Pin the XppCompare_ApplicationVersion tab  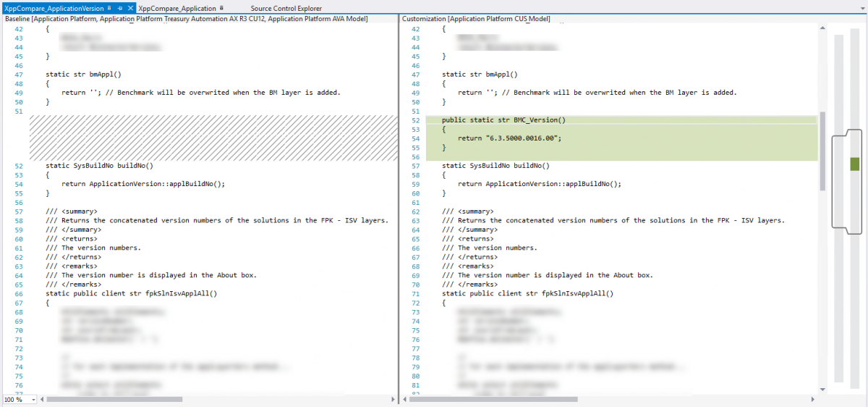(120, 8)
